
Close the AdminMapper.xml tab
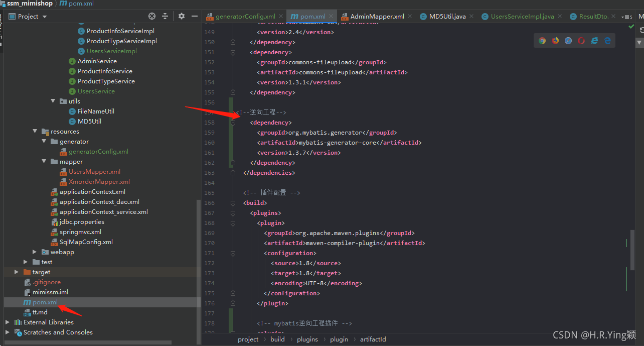click(410, 17)
